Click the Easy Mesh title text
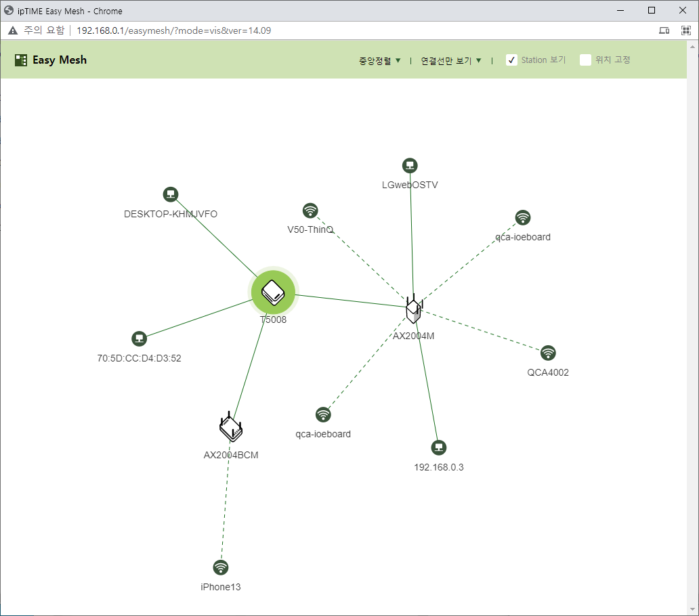The image size is (699, 616). click(x=60, y=60)
